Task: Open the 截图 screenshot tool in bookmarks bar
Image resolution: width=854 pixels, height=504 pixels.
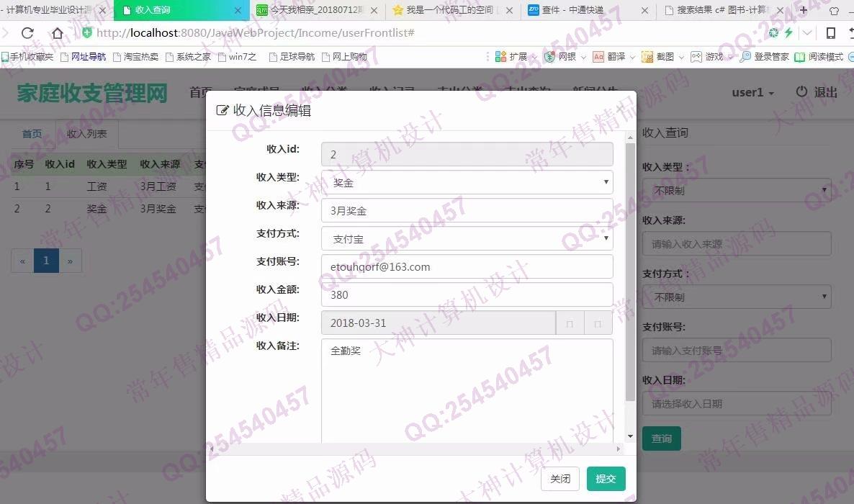Action: pos(660,56)
